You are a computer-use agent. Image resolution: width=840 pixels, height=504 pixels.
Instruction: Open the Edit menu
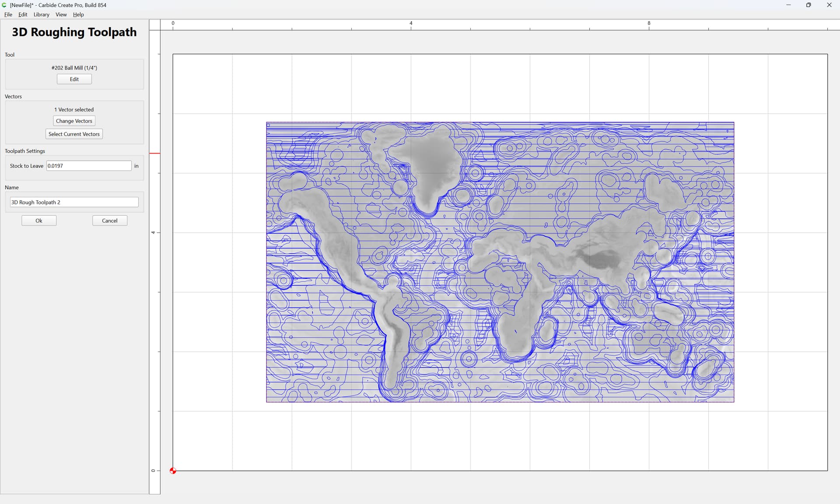23,14
